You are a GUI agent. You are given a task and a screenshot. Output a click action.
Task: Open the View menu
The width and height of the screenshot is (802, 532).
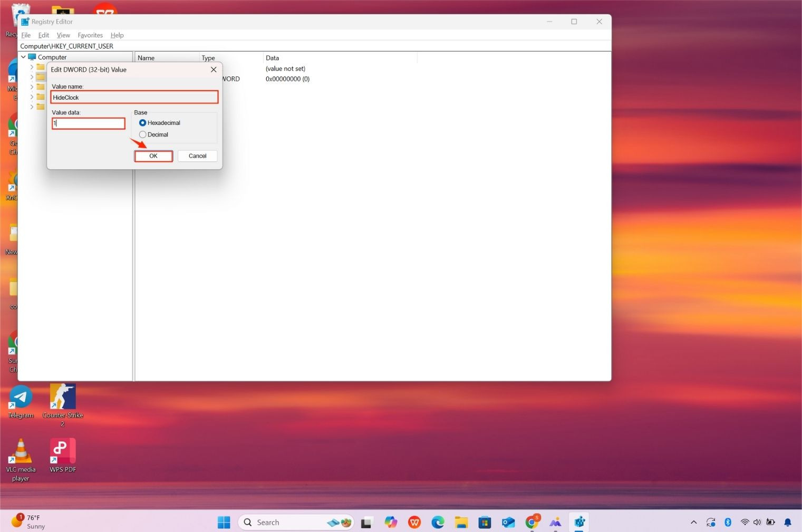63,35
